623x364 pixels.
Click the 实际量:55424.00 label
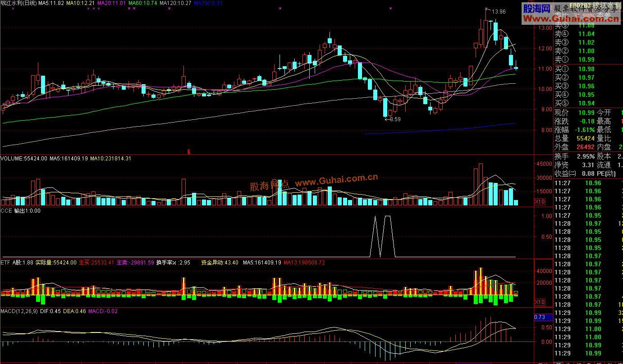pyautogui.click(x=56, y=262)
